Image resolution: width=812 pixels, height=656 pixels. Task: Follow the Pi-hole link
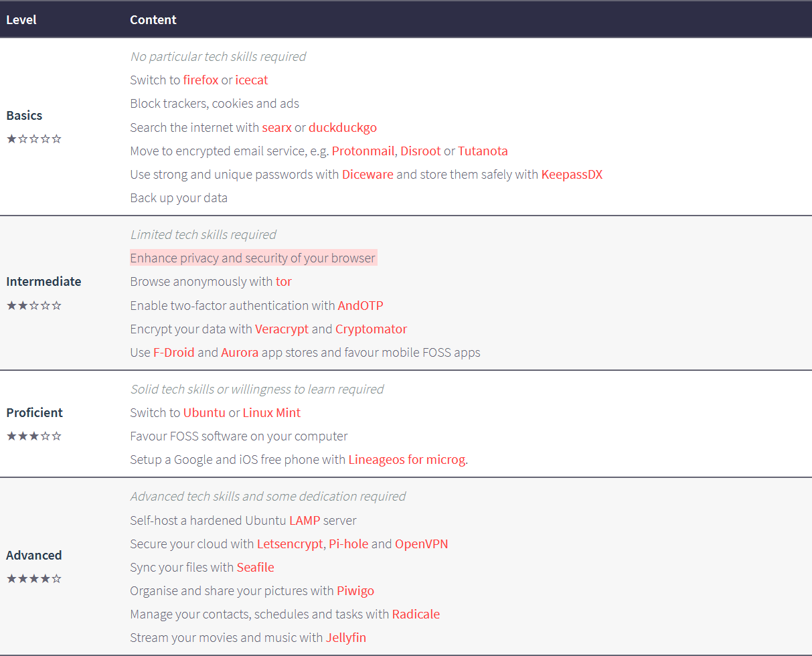(x=349, y=544)
